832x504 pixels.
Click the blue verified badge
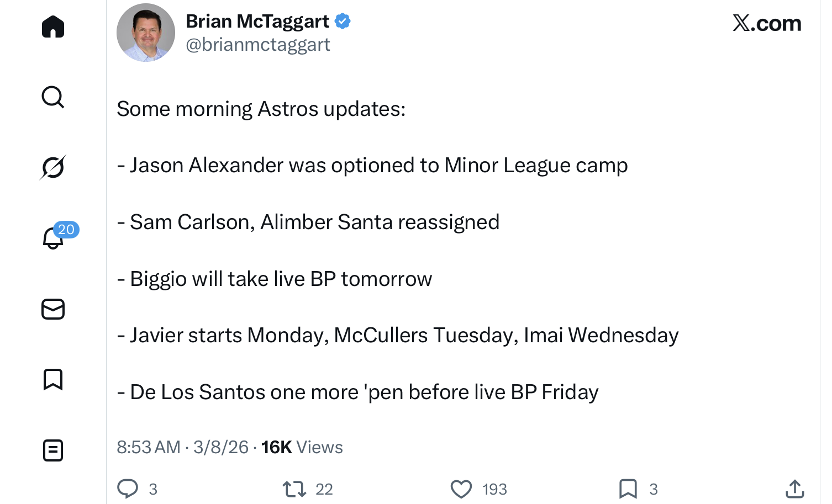tap(343, 21)
